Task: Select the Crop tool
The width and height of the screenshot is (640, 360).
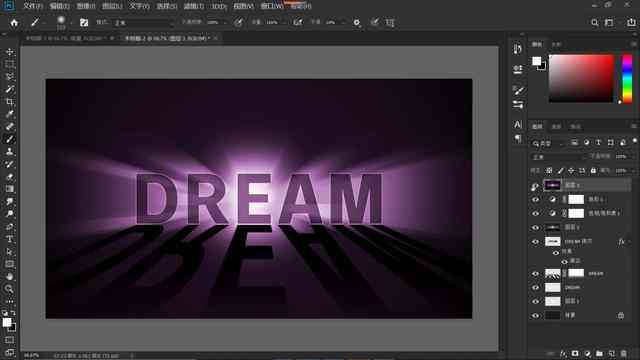Action: tap(9, 102)
